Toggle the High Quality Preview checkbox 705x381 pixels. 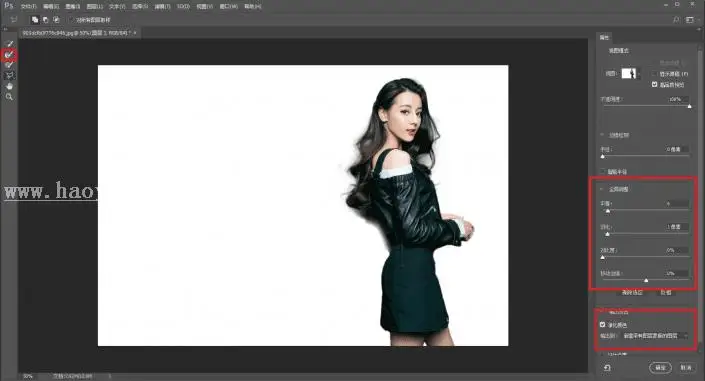tap(655, 85)
